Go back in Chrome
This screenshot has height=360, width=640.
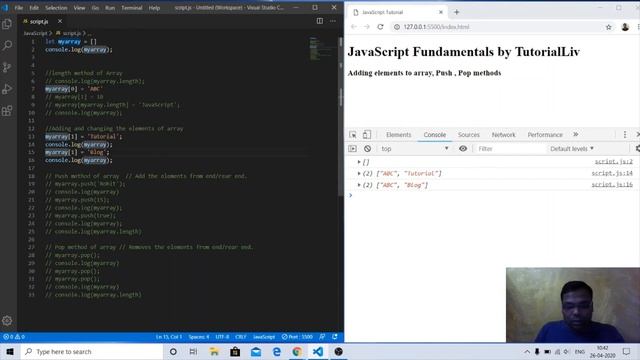[354, 27]
